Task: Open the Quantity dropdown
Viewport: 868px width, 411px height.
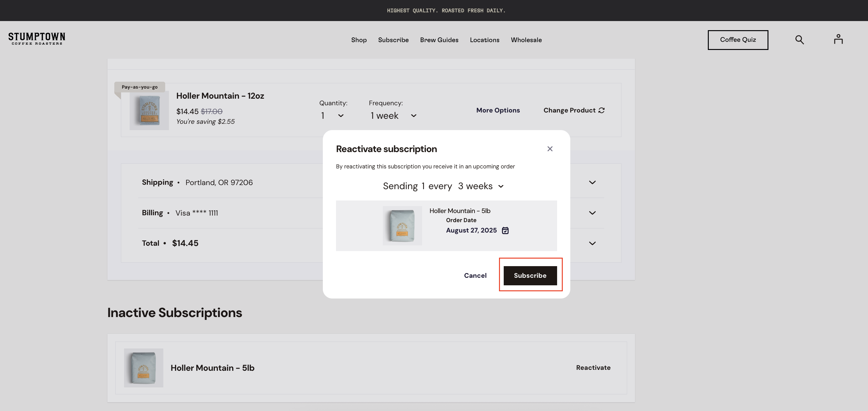Action: click(x=332, y=116)
